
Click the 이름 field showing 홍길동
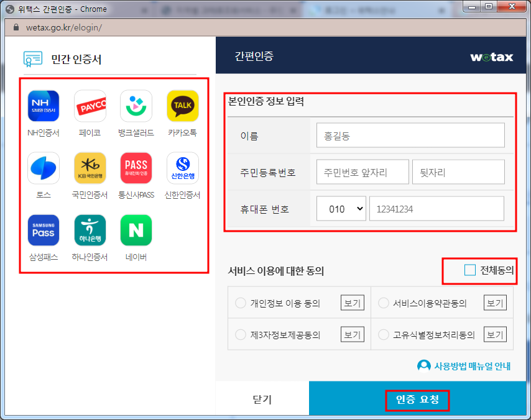coord(410,135)
